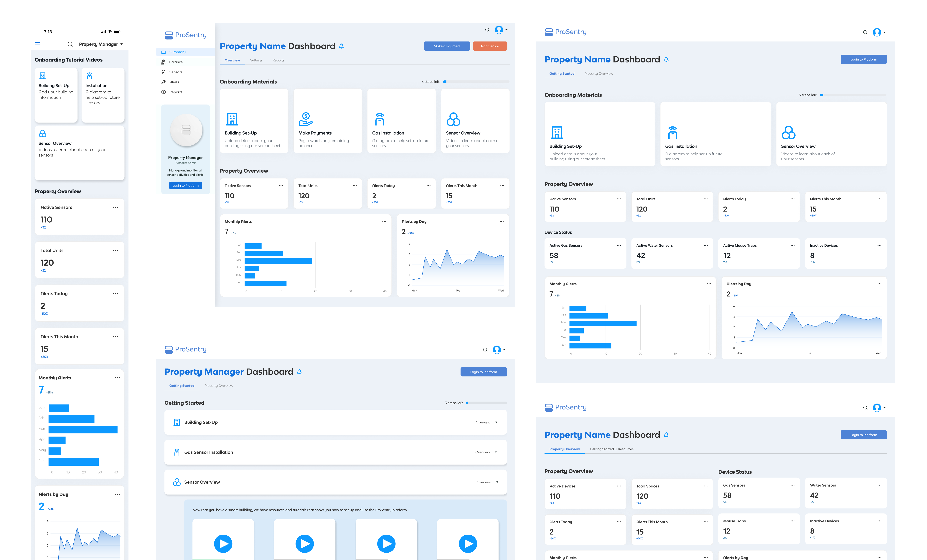This screenshot has height=560, width=927.
Task: Click the bell icon next to Property Manager Dashboard
Action: pyautogui.click(x=299, y=372)
